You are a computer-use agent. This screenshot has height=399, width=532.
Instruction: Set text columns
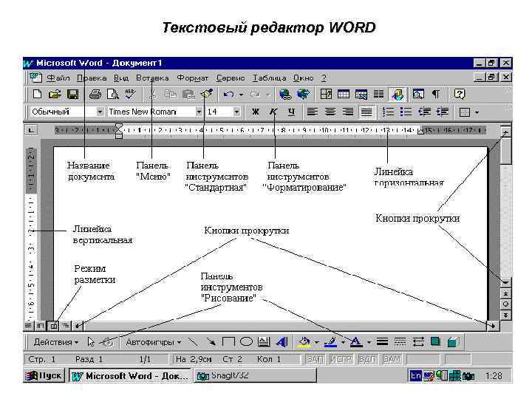[x=378, y=94]
